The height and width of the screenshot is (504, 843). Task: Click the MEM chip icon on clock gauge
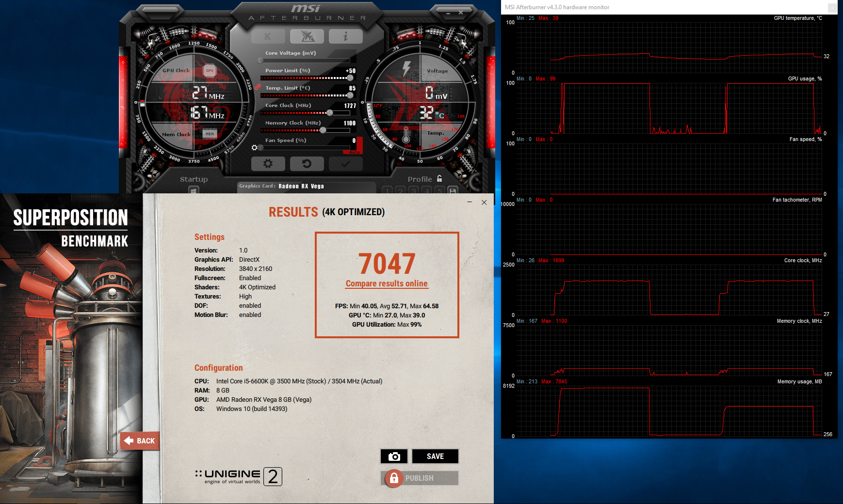pos(210,134)
